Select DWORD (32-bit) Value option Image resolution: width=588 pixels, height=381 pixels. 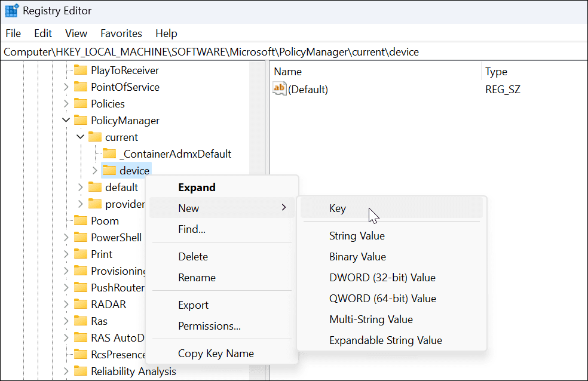click(x=382, y=278)
